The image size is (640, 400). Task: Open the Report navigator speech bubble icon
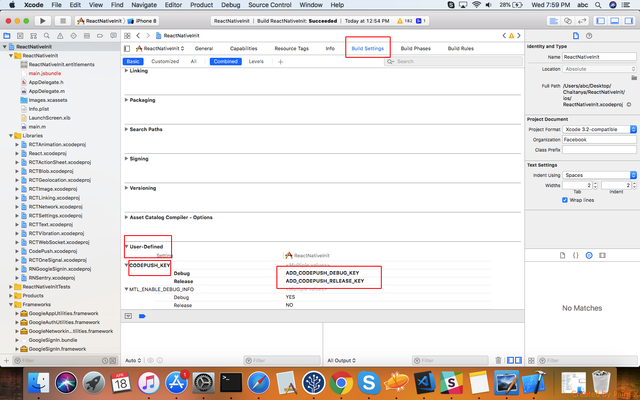(113, 36)
